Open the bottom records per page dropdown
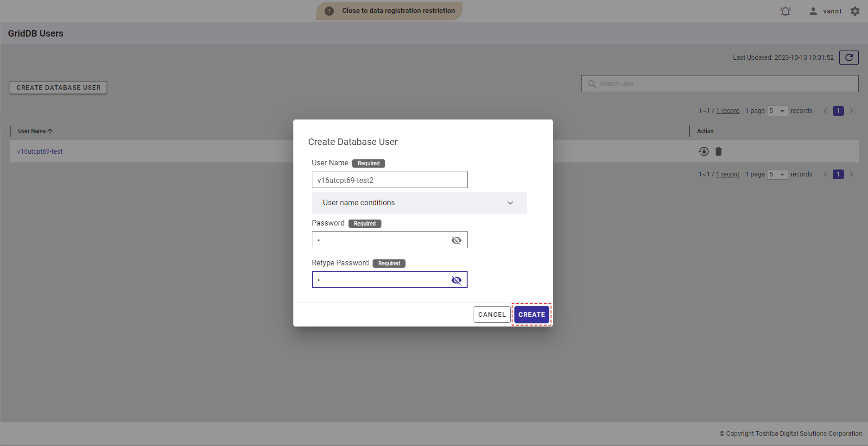 (777, 175)
